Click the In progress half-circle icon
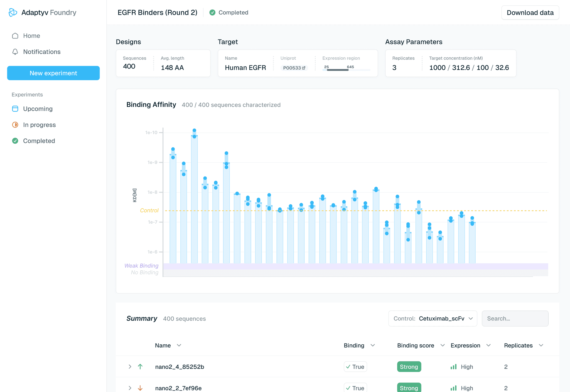The width and height of the screenshot is (570, 392). click(x=15, y=125)
